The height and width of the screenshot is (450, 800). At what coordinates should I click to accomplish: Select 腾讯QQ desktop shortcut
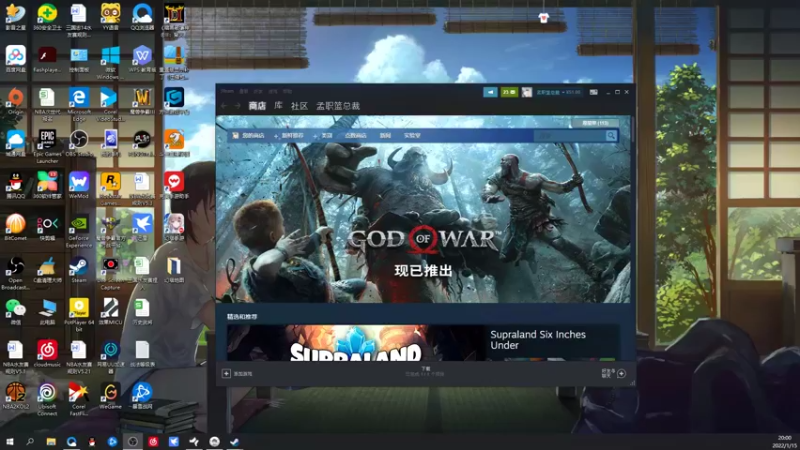coord(15,186)
